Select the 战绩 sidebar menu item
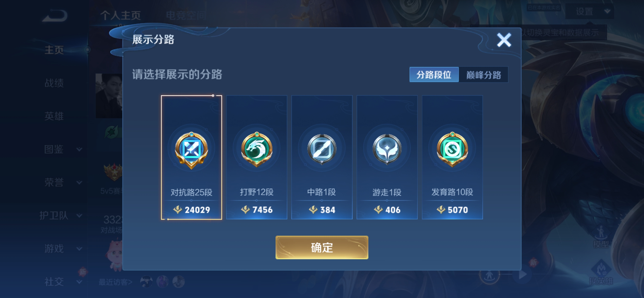This screenshot has height=298, width=644. click(54, 83)
